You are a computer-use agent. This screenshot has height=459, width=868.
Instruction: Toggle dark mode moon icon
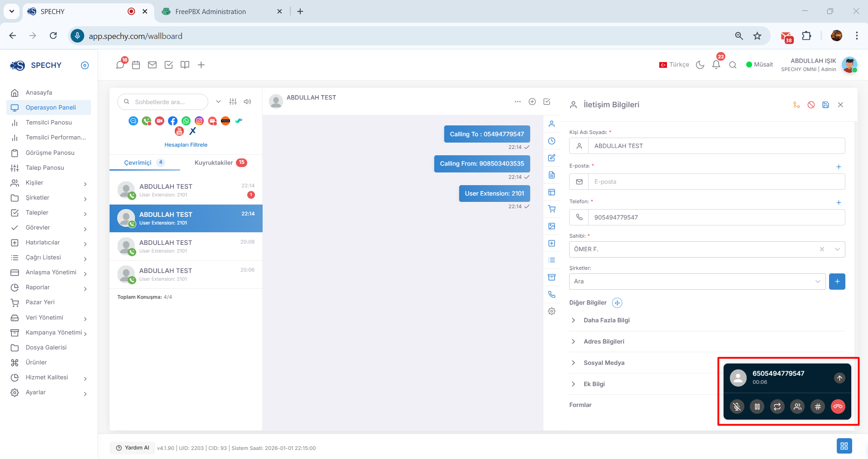700,65
